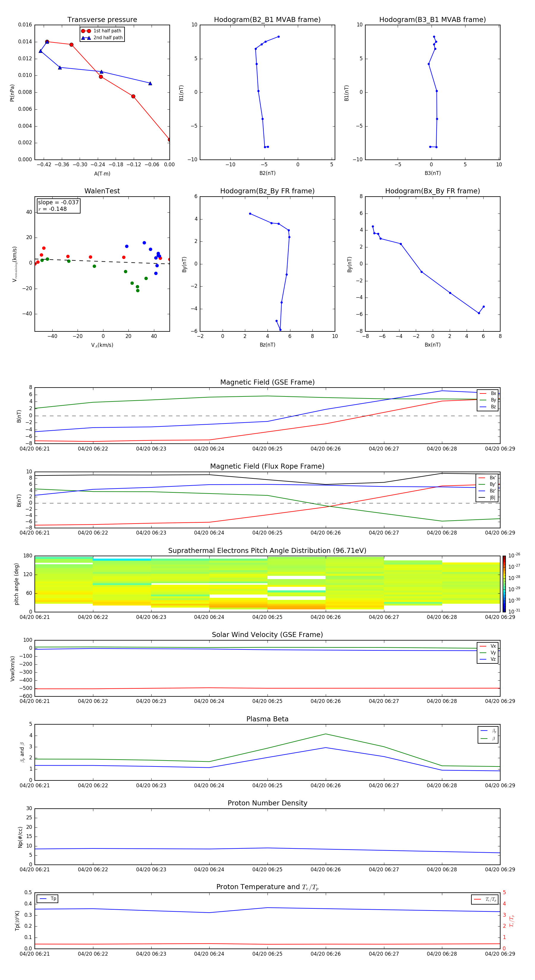
Task: Click the 'Plasma Beta' panel title
Action: (267, 719)
